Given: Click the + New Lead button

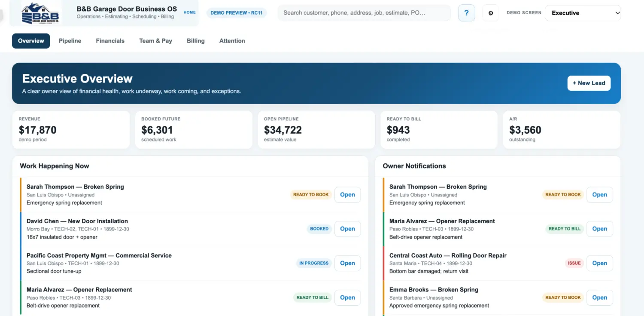Looking at the screenshot, I should pos(589,83).
